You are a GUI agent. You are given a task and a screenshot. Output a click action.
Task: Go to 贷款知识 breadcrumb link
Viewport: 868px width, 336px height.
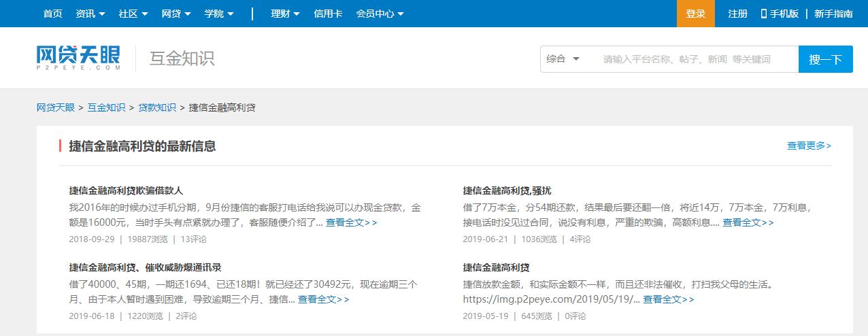tap(157, 107)
